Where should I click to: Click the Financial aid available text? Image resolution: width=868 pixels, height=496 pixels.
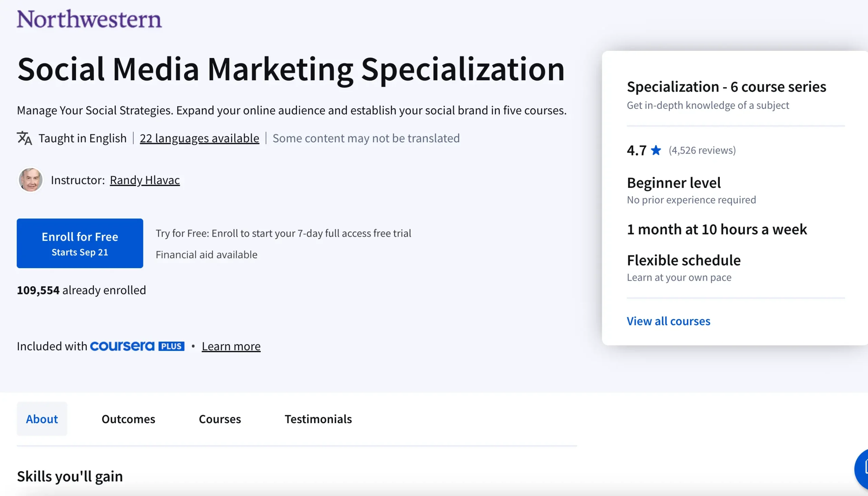(x=206, y=255)
